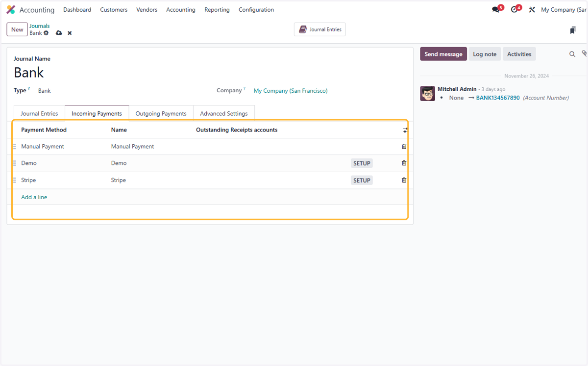Click SETUP for the Stripe method
Screen dimensions: 588x366
[x=362, y=181]
